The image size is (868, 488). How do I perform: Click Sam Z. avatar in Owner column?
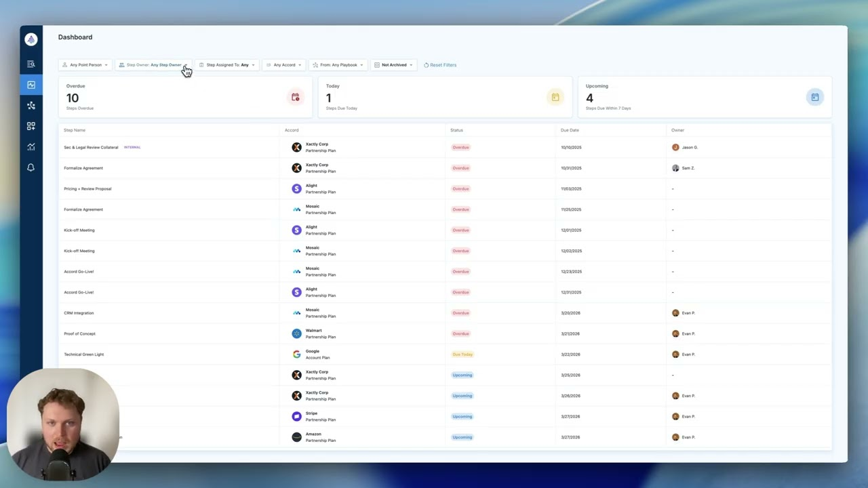coord(675,168)
